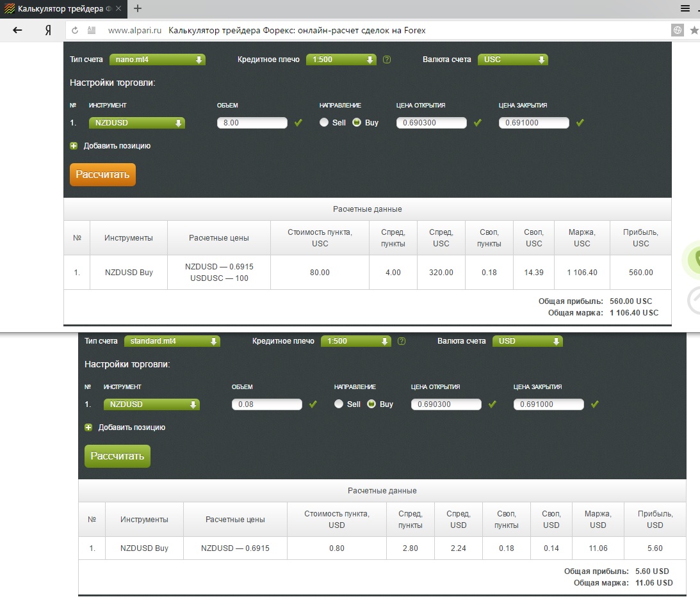Click margin value 1 106.40 in top table
This screenshot has height=606, width=700.
(x=582, y=273)
